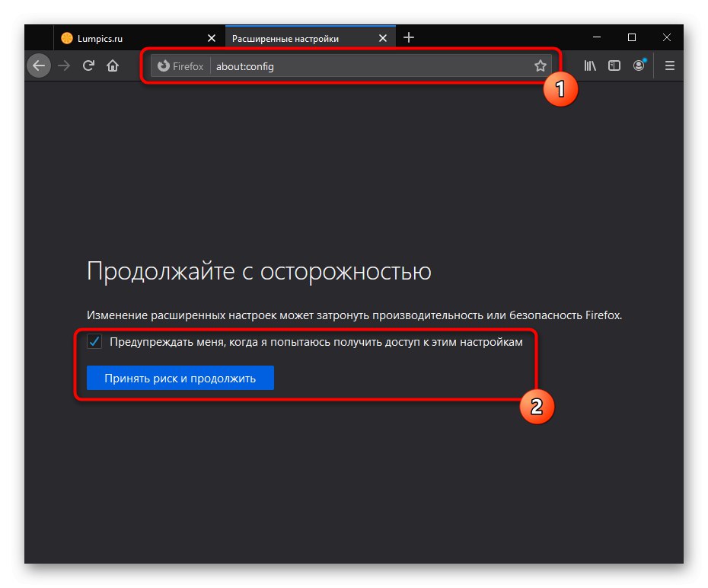
Task: Uncheck the warning checkbox about accessing settings
Action: point(94,342)
